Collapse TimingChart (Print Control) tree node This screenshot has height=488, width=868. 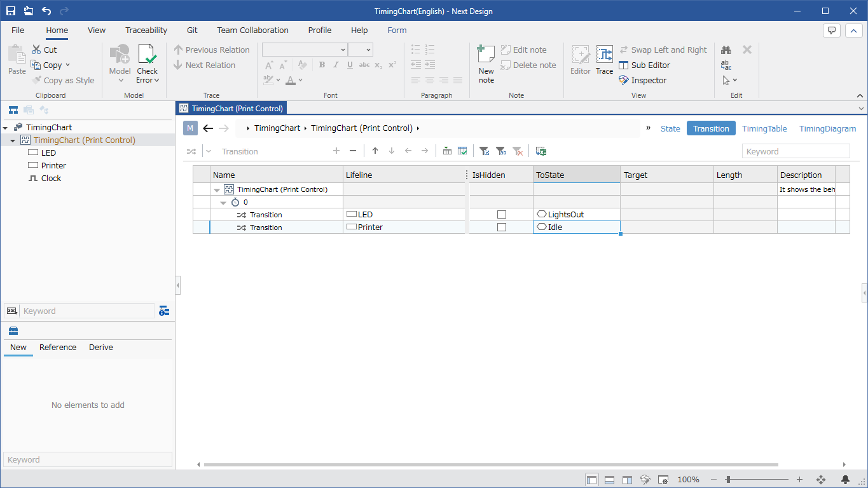[x=13, y=140]
